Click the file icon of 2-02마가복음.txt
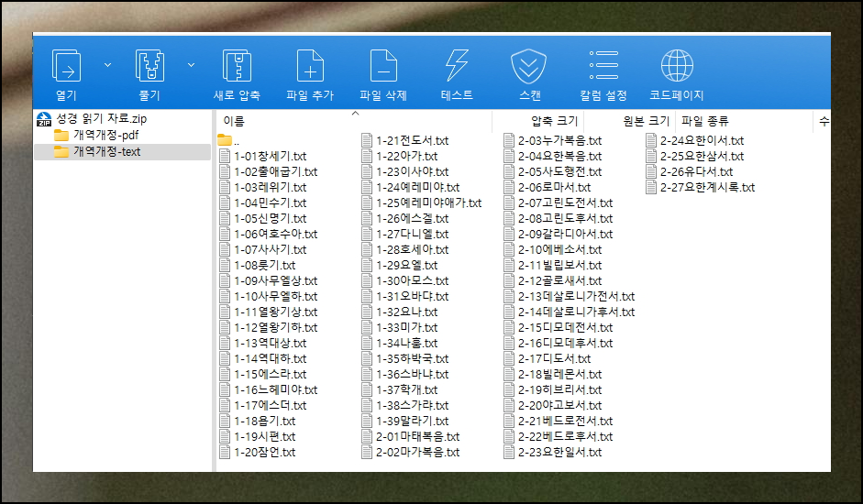This screenshot has height=504, width=863. point(367,453)
